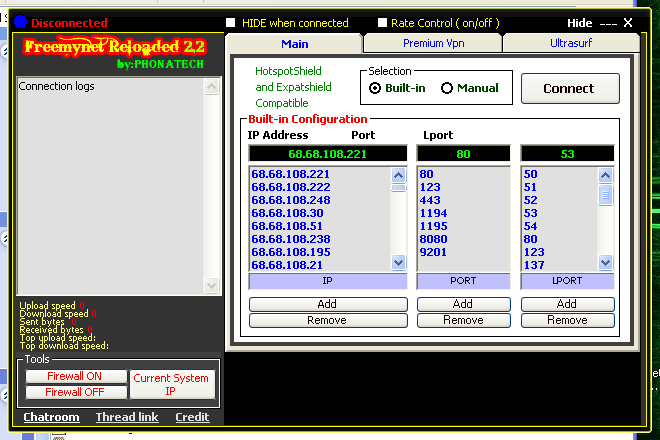Select 50 in Lport list
660x440 pixels.
tap(530, 174)
